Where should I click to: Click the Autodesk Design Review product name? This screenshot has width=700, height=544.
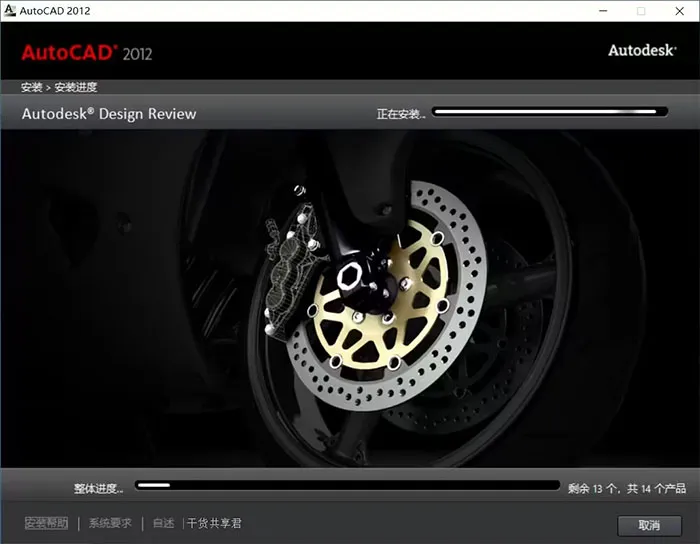pos(109,114)
